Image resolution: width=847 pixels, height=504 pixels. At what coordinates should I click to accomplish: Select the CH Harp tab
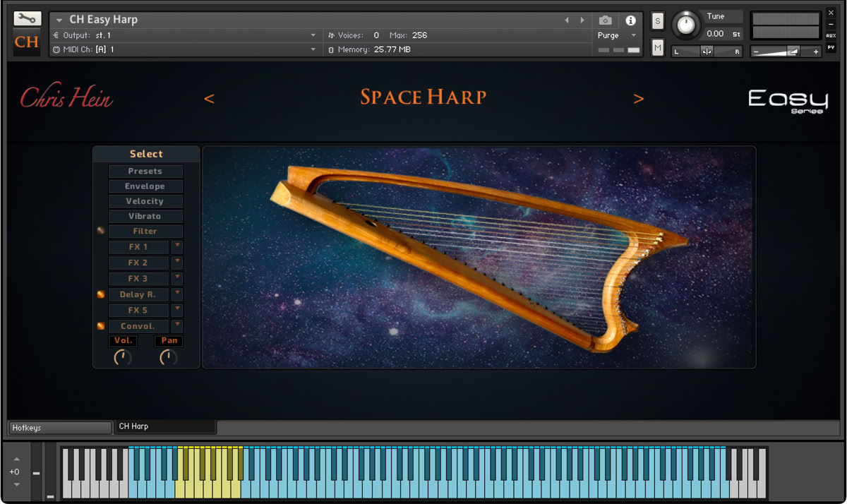[x=165, y=426]
